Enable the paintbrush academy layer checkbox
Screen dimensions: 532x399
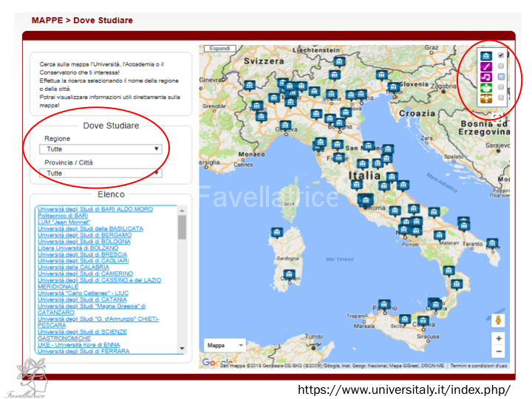tap(501, 66)
